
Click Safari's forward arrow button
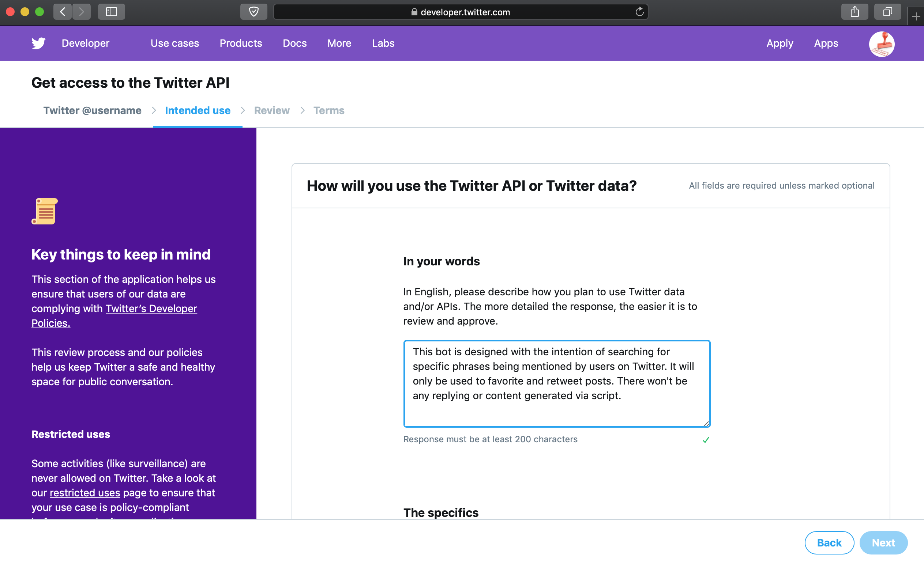(81, 12)
